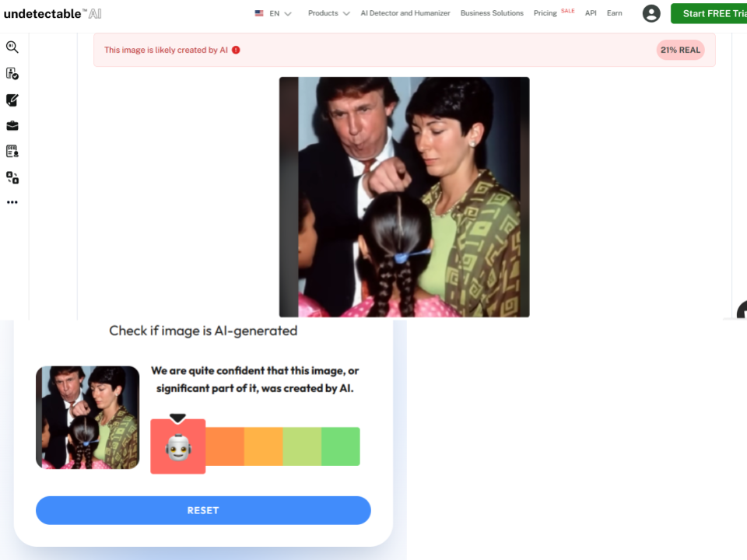Expand the Products dropdown menu

tap(328, 13)
